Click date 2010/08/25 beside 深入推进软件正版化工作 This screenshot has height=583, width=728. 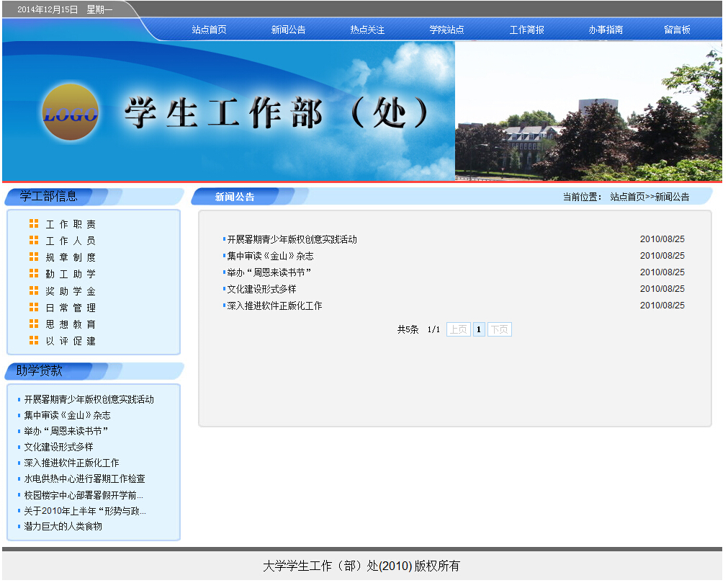point(662,306)
